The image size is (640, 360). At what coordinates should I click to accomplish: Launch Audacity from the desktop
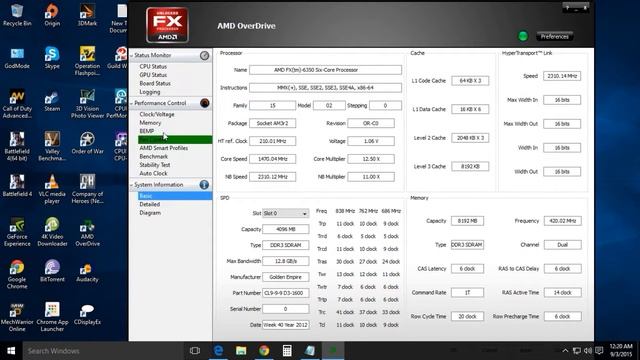tap(87, 271)
